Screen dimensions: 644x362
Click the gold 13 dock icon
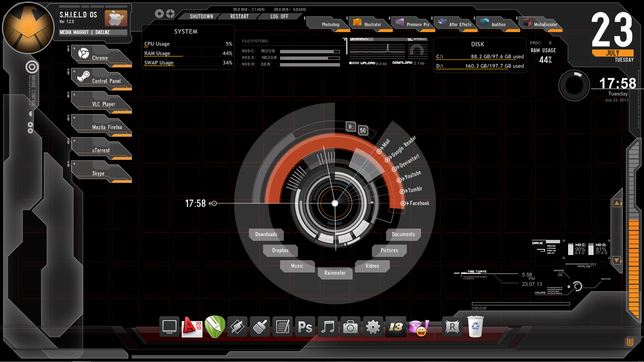point(395,327)
